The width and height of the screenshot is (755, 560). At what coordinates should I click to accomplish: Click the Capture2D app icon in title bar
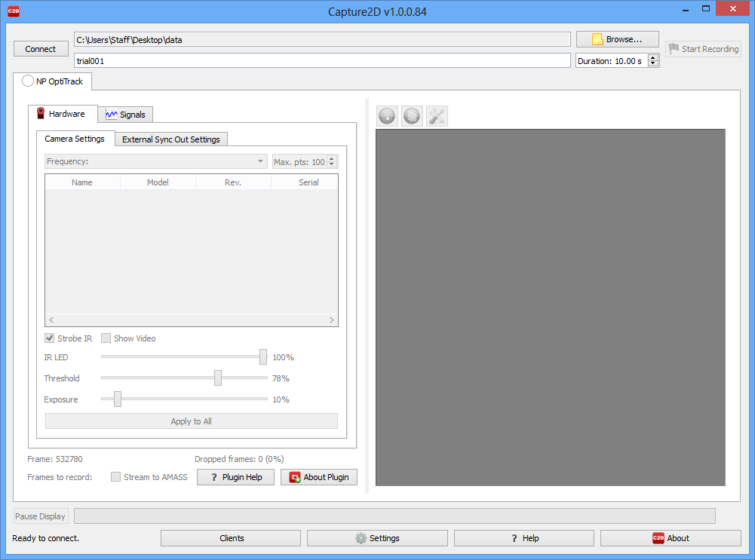pyautogui.click(x=14, y=11)
